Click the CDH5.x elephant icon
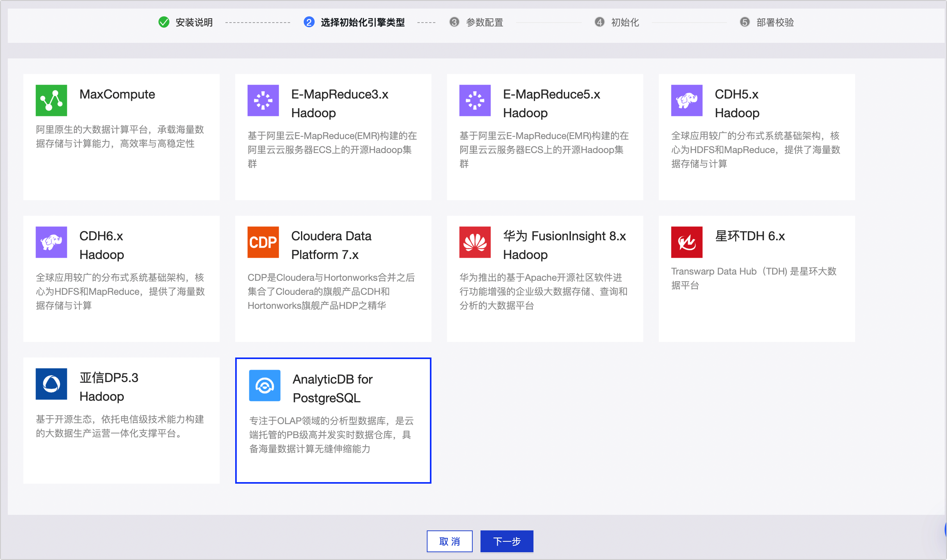947x560 pixels. 686,100
